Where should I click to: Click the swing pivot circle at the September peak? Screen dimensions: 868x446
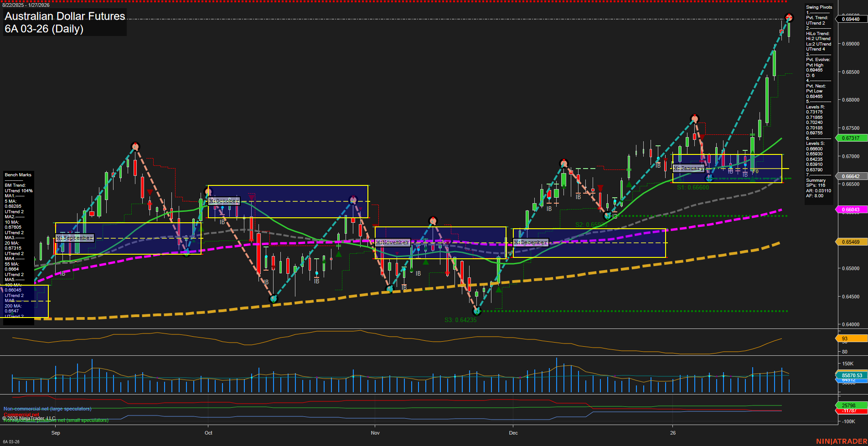coord(135,146)
